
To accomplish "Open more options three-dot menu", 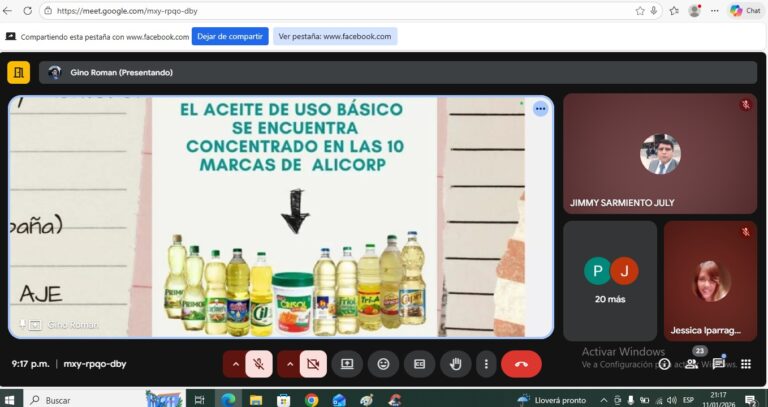I will click(486, 364).
